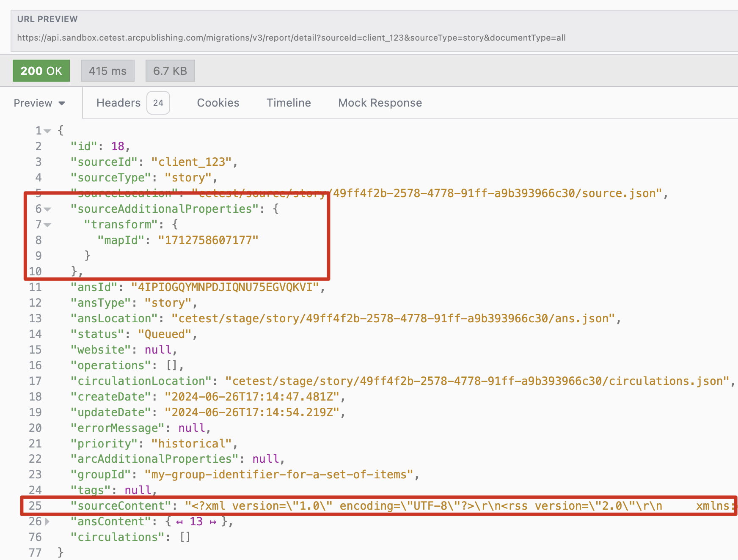Click the "tags" key on line 24
The width and height of the screenshot is (738, 560).
click(x=91, y=490)
